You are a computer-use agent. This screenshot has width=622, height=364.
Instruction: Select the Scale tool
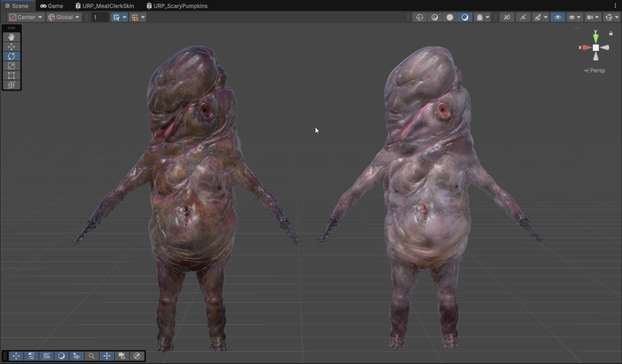[11, 66]
